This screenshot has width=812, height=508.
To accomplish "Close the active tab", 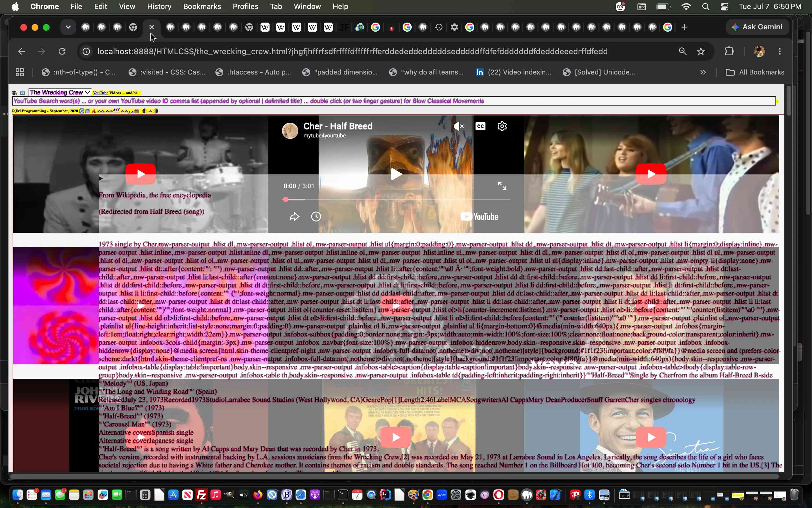I will point(152,27).
